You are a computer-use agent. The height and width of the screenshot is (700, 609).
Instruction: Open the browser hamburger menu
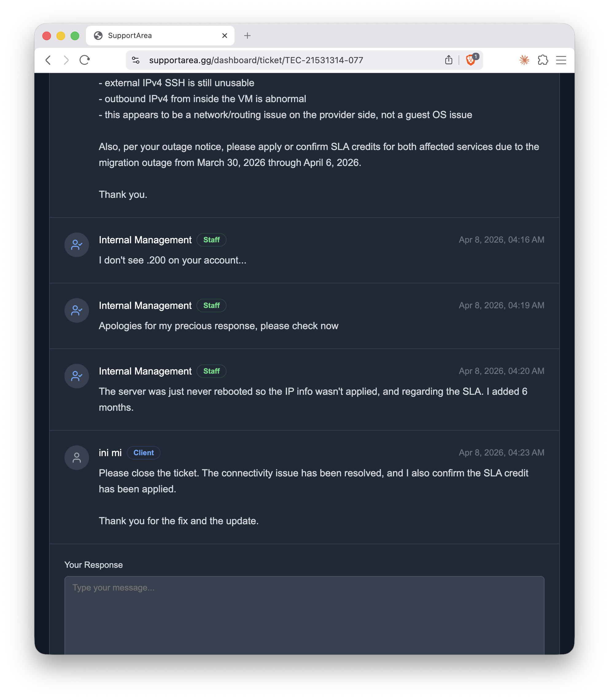(x=561, y=60)
